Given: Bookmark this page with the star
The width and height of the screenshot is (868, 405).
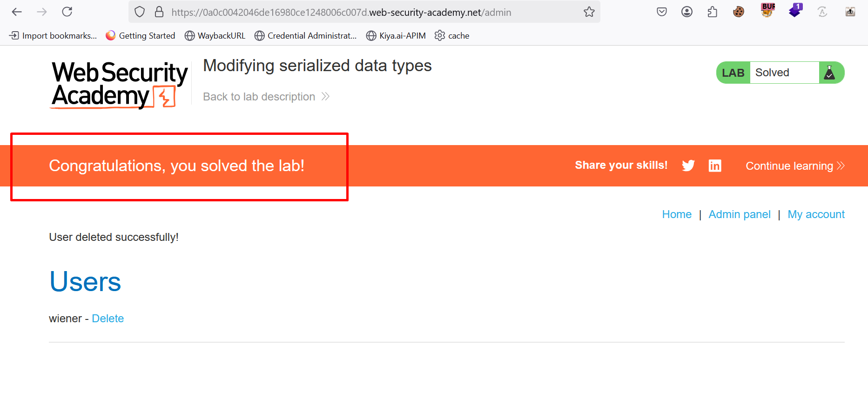Looking at the screenshot, I should (x=589, y=12).
